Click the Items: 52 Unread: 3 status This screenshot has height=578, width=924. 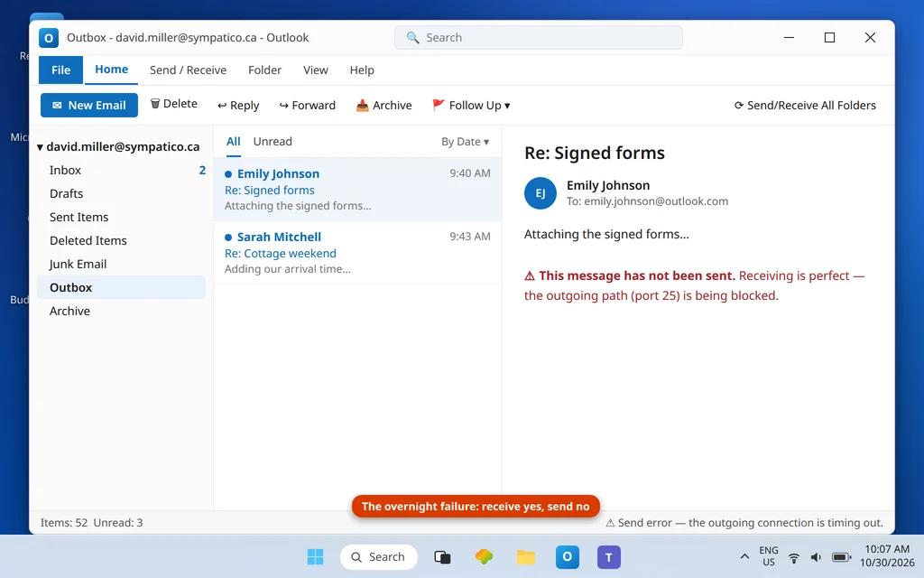(91, 523)
